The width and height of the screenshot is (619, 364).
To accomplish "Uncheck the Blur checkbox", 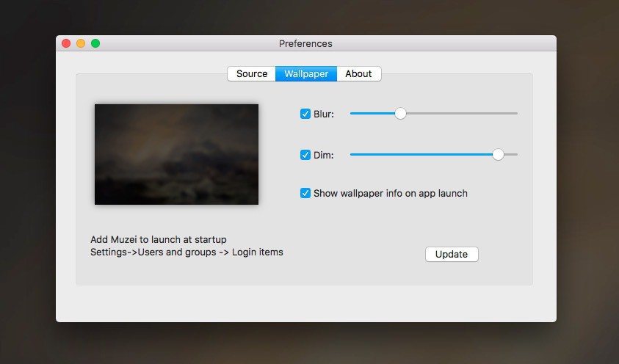I will point(305,114).
